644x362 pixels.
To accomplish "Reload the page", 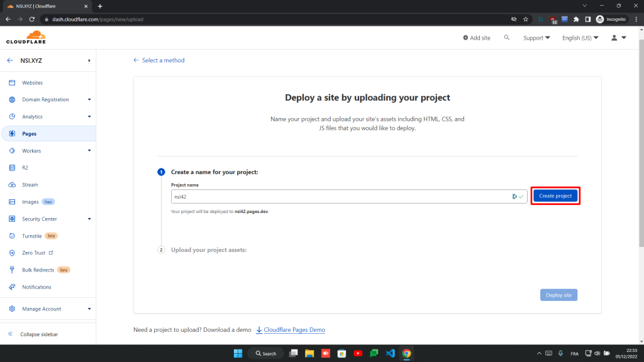I will coord(32,19).
